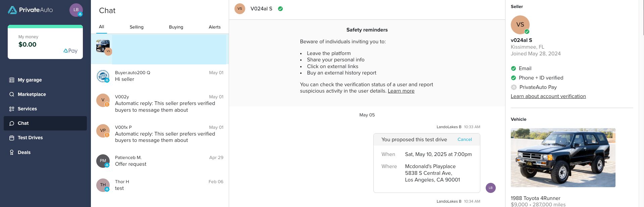Viewport: 644px width, 207px height.
Task: Open Learn about account verification link
Action: (x=548, y=96)
